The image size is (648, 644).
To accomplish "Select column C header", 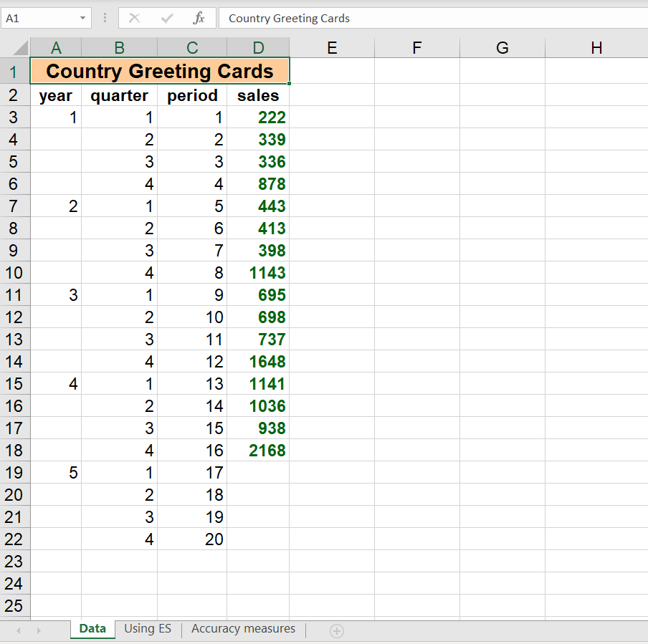I will [192, 47].
